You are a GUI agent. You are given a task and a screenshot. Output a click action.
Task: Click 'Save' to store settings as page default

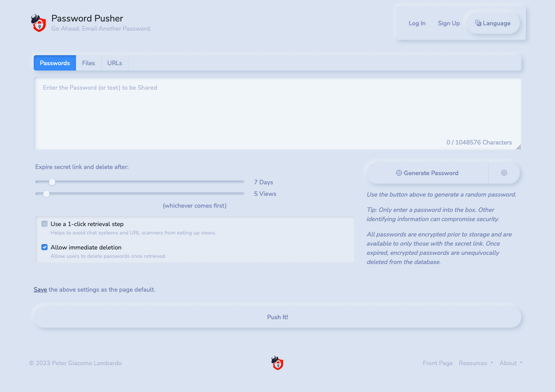pos(40,289)
